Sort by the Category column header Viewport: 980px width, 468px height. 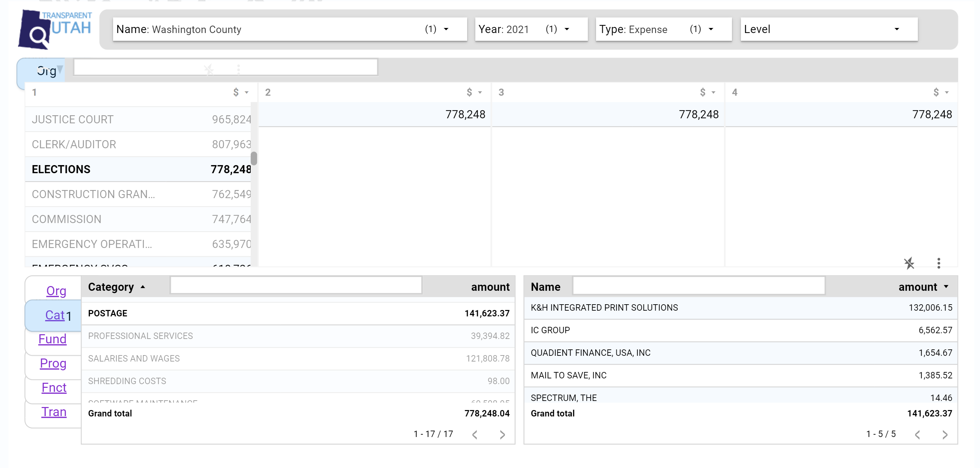click(111, 287)
